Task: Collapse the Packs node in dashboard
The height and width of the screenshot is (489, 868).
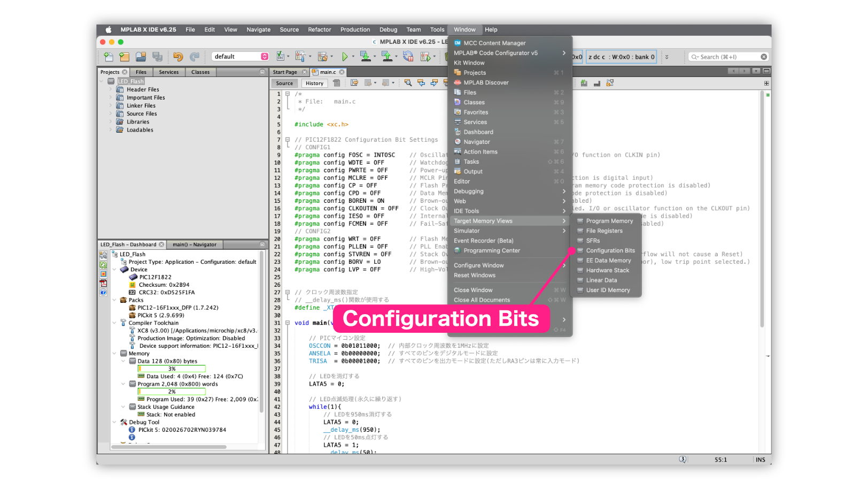Action: pos(114,300)
